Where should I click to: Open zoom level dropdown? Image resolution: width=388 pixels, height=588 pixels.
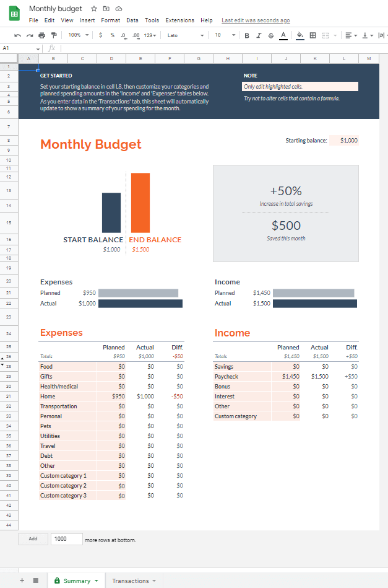pos(78,35)
